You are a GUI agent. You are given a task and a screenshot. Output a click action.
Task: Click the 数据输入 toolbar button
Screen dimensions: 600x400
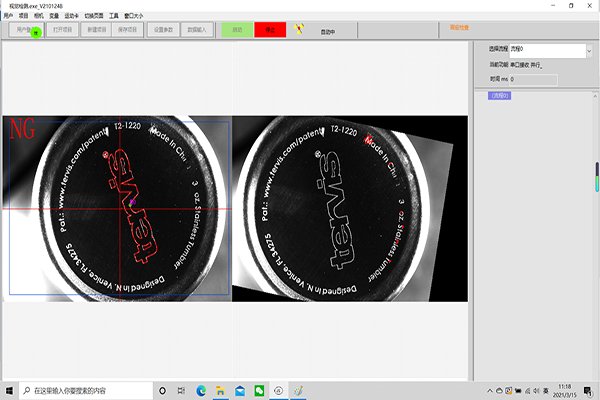point(197,29)
